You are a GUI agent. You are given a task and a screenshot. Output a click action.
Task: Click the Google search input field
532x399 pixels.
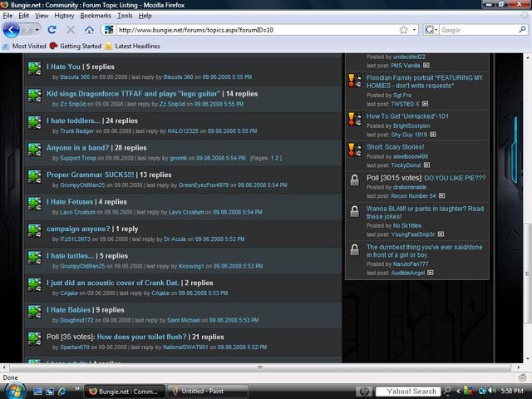tap(479, 30)
